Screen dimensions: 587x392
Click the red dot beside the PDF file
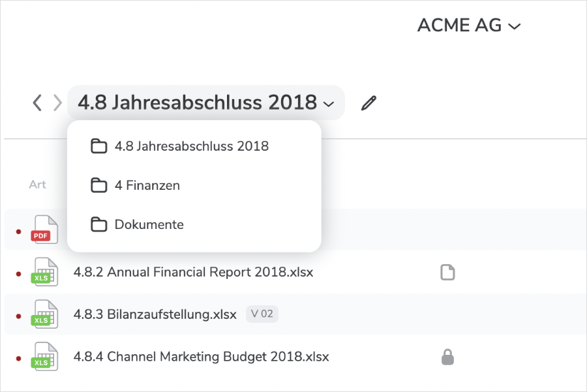18,232
